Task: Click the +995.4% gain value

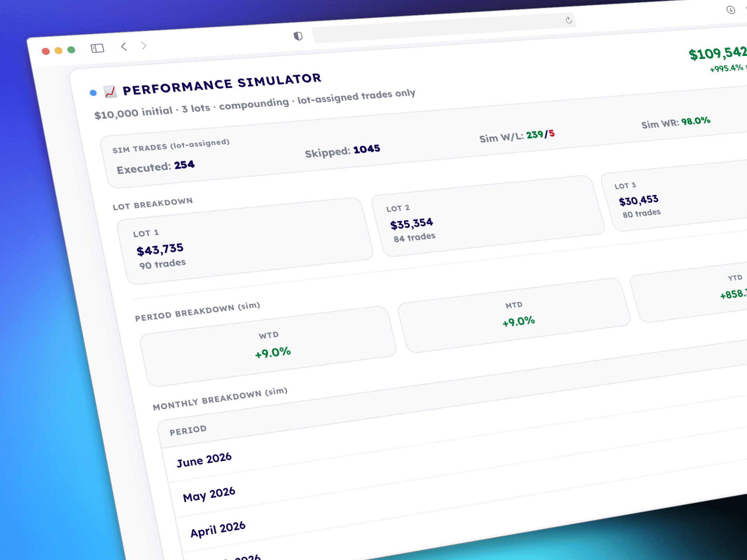Action: click(x=727, y=68)
